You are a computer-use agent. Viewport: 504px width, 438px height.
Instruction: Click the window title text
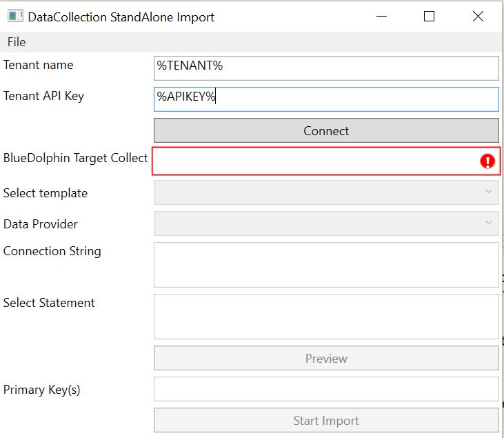[x=121, y=17]
